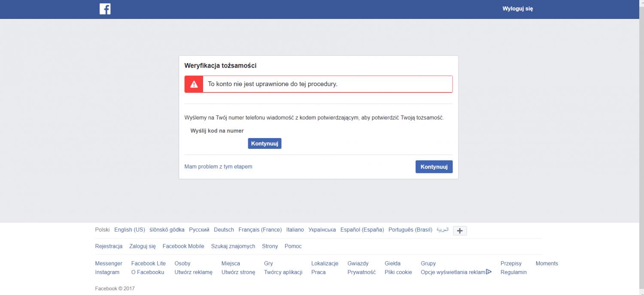
Task: Click the Regulamin footer link
Action: tap(513, 272)
